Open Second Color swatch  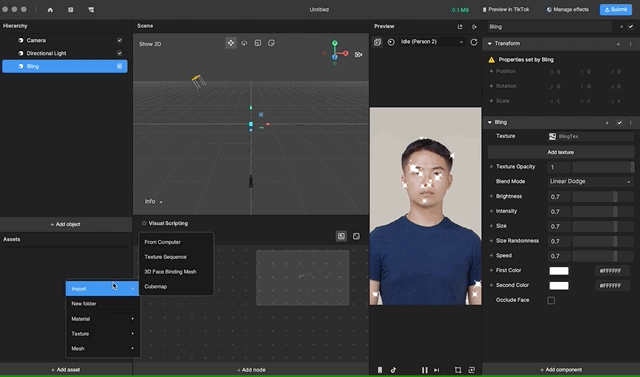point(559,286)
